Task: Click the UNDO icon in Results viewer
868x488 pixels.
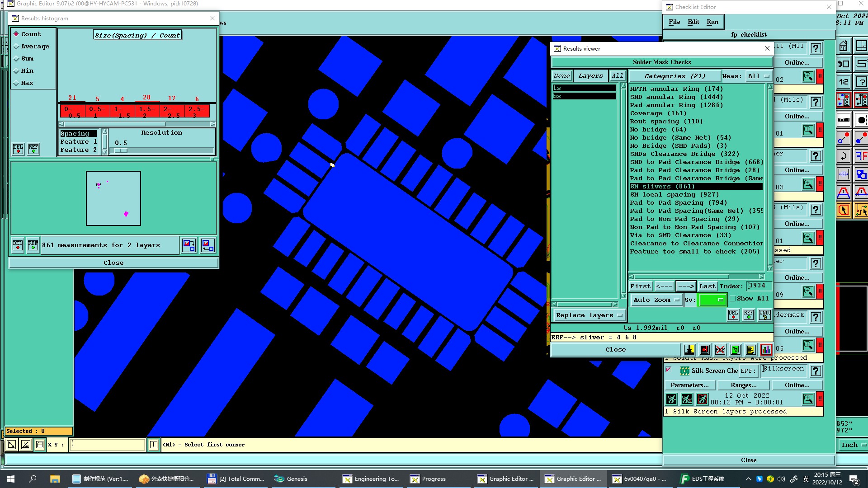Action: point(764,315)
